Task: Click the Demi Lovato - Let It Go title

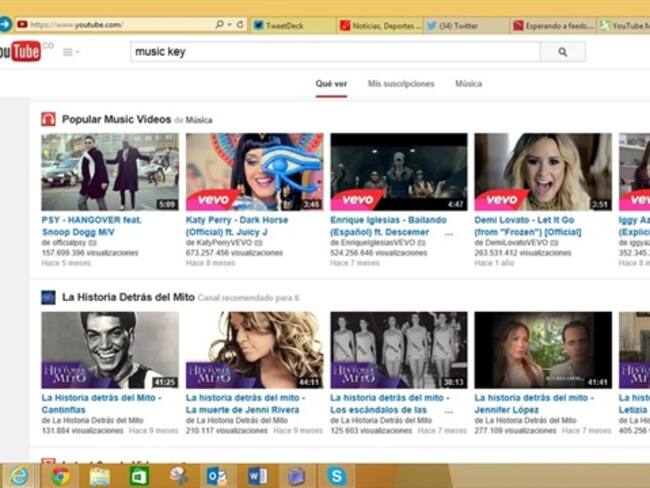Action: [x=528, y=226]
